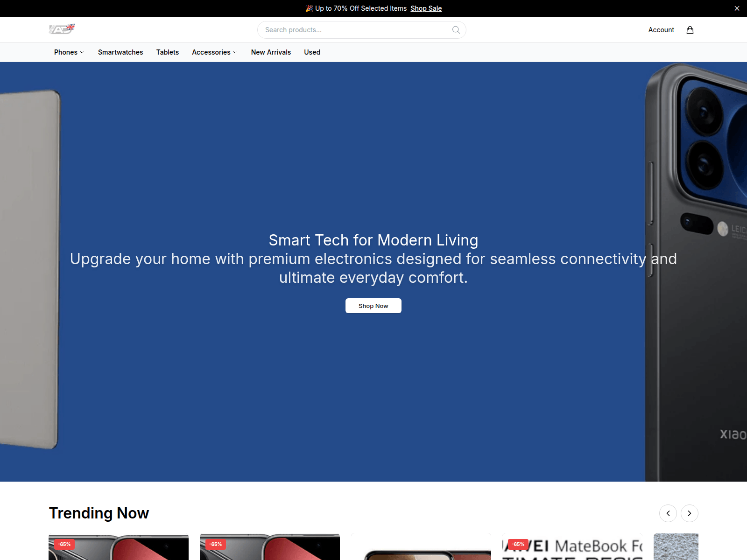747x560 pixels.
Task: Click the Shop Sale link
Action: 426,8
